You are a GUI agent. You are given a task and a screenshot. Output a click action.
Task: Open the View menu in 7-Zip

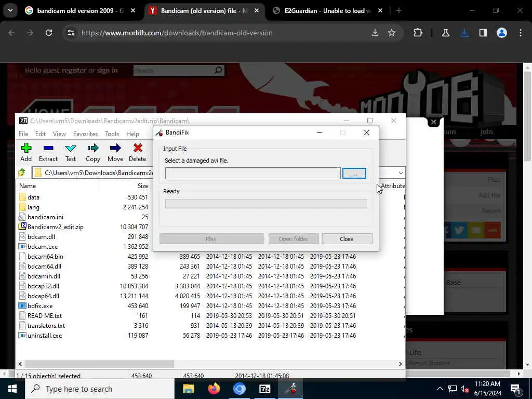pyautogui.click(x=59, y=134)
